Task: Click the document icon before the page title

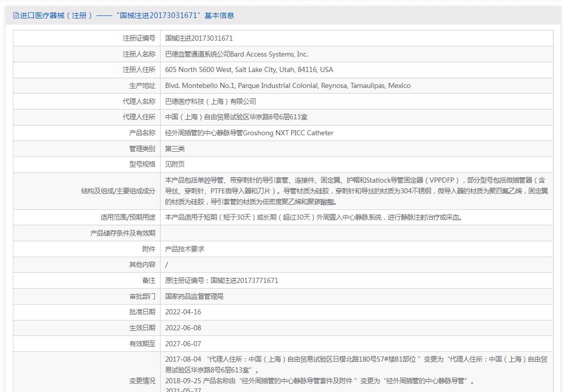Action: [x=16, y=15]
